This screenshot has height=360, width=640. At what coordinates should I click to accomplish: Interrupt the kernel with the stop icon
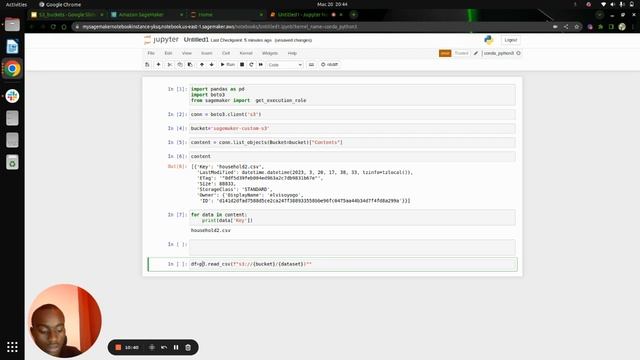[x=242, y=64]
